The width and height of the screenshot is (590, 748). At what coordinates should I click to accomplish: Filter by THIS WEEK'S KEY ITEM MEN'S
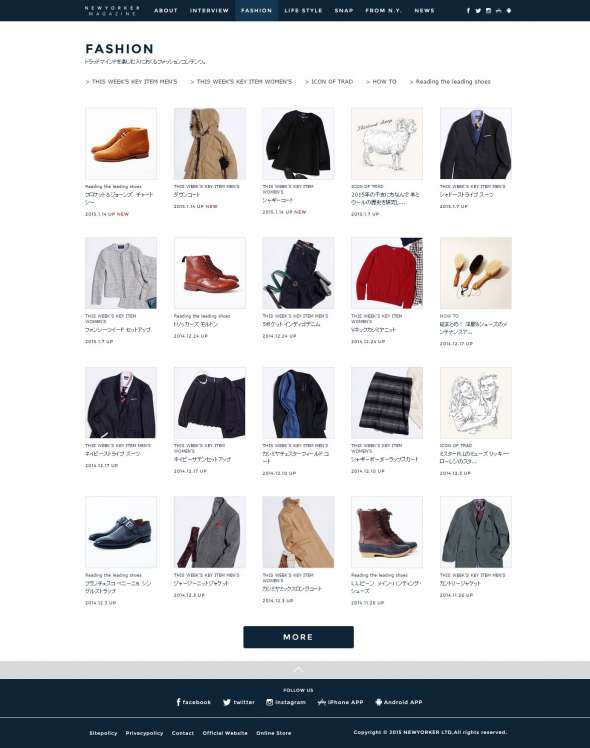pyautogui.click(x=131, y=82)
